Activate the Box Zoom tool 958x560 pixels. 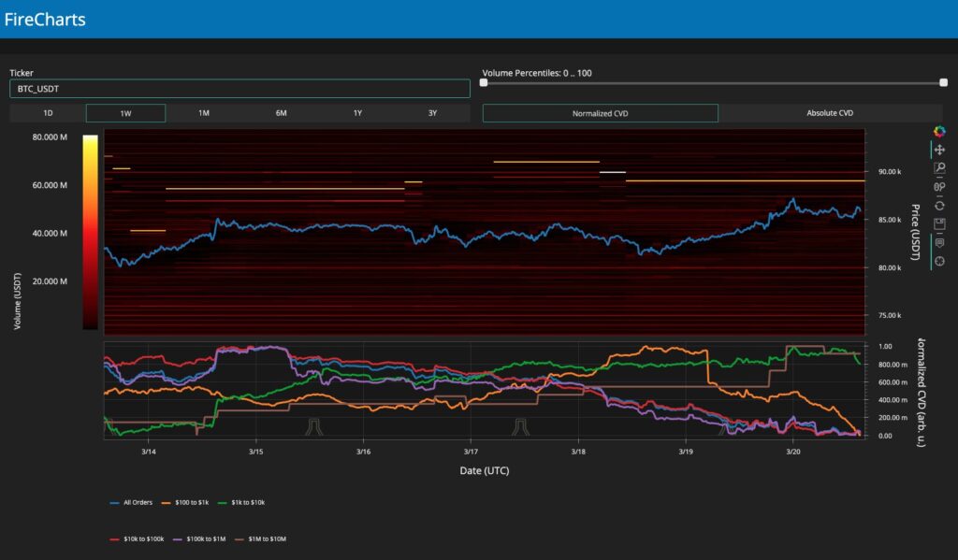(940, 166)
